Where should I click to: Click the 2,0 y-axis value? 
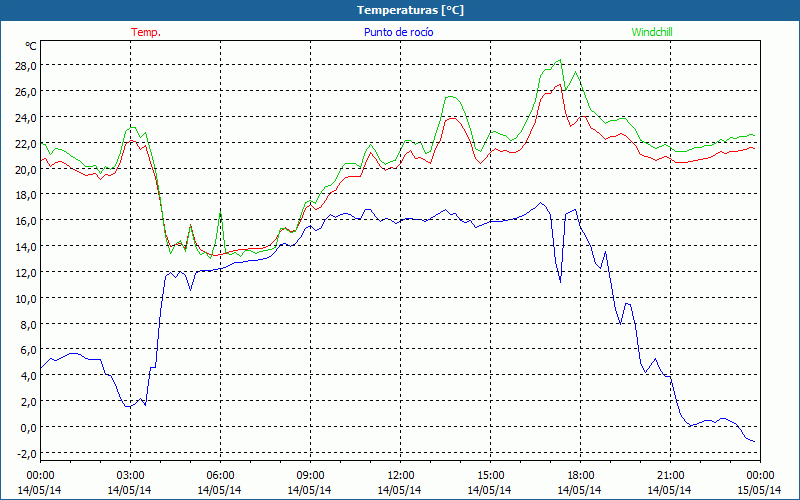(x=28, y=402)
